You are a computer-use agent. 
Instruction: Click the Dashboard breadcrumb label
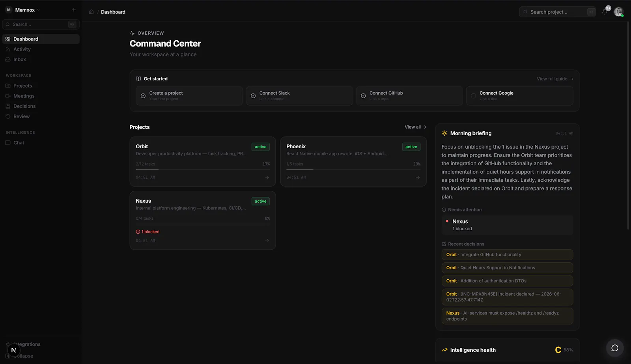click(113, 12)
